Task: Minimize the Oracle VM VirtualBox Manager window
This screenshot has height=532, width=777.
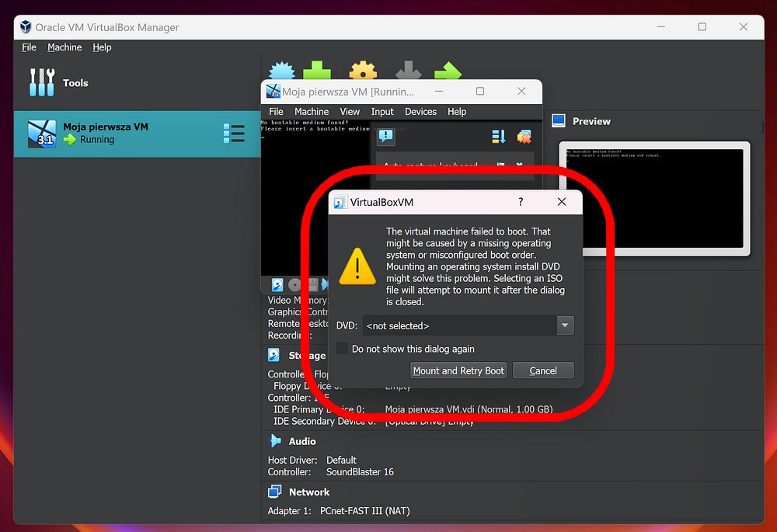Action: pyautogui.click(x=661, y=26)
